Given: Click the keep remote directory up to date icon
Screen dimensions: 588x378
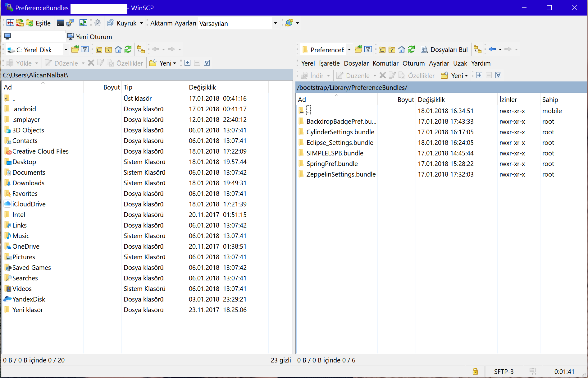Looking at the screenshot, I should [x=83, y=23].
